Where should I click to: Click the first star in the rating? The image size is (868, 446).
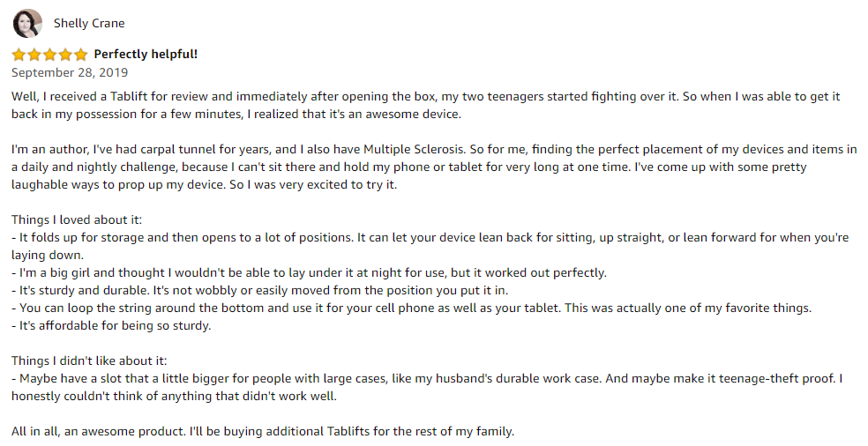pyautogui.click(x=19, y=55)
